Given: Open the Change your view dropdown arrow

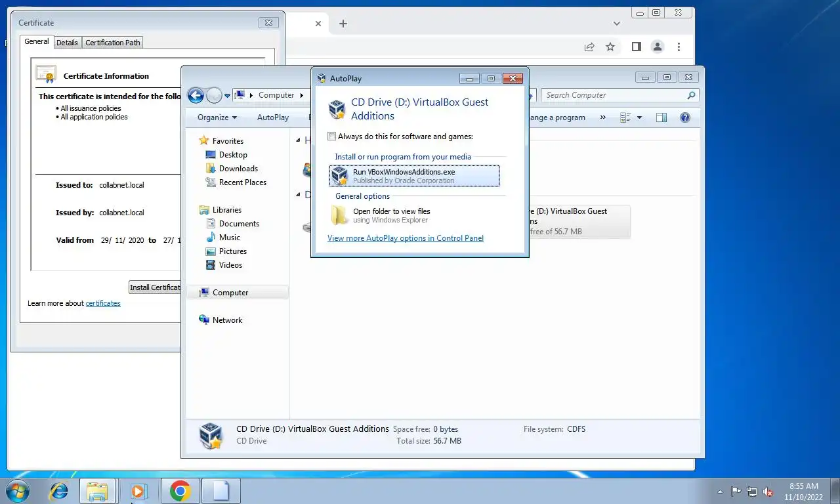Looking at the screenshot, I should point(639,117).
